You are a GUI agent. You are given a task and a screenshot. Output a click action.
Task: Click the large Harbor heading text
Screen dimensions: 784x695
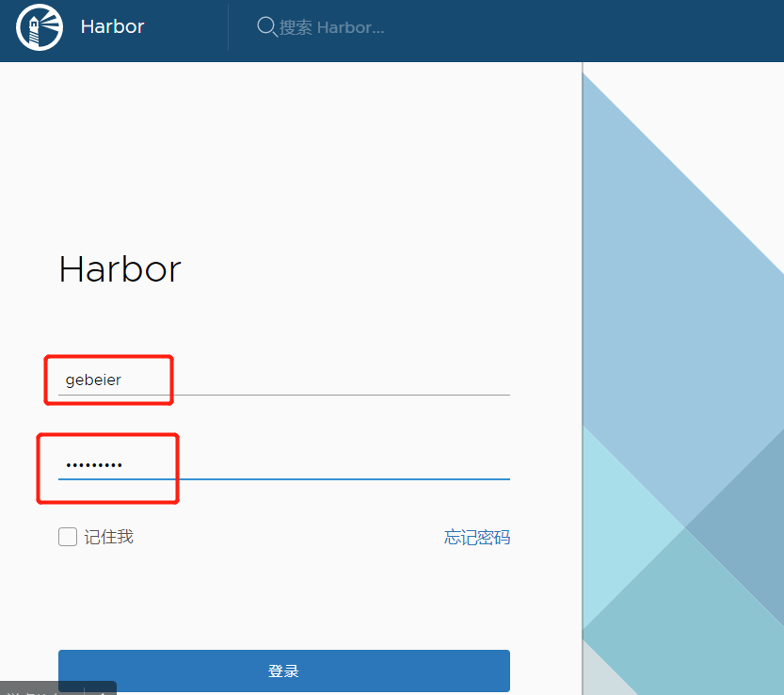[x=120, y=269]
